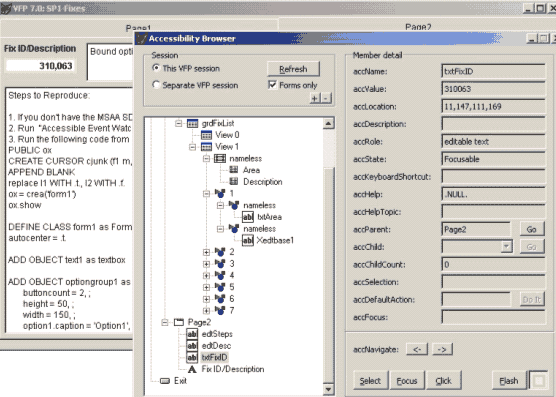
Task: Click the Exit button icon in tree
Action: [x=165, y=381]
